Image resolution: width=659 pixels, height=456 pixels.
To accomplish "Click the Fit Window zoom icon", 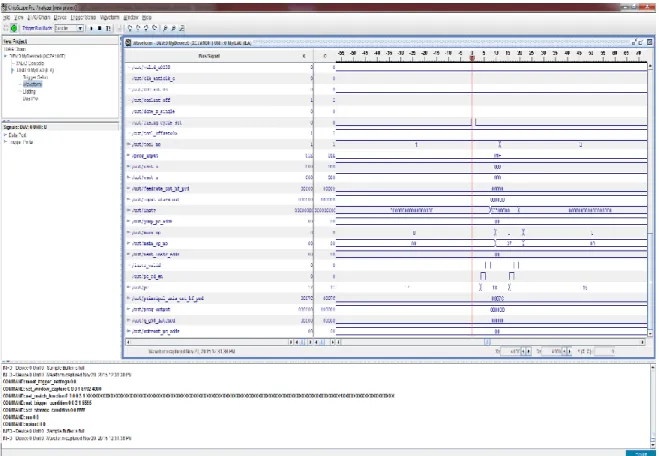I will click(x=182, y=28).
